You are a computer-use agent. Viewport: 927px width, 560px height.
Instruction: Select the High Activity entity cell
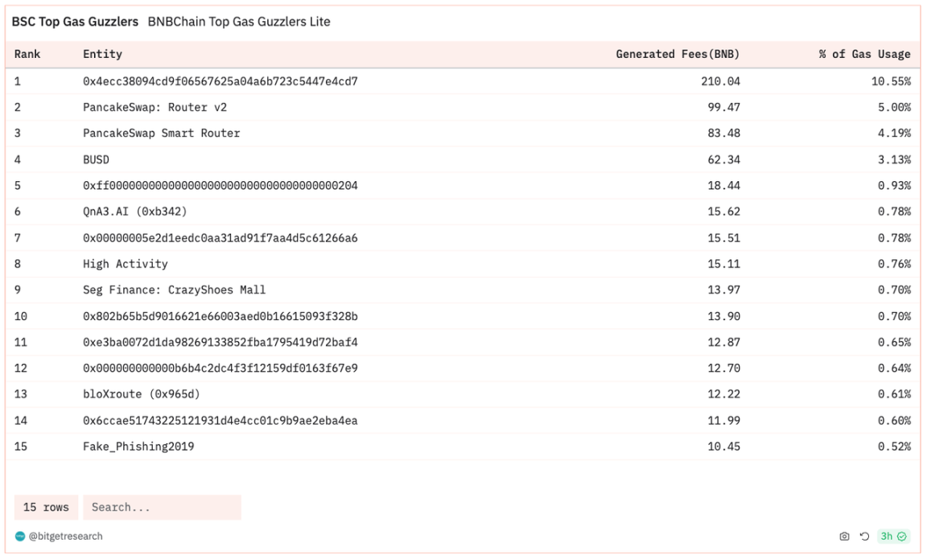pos(126,264)
